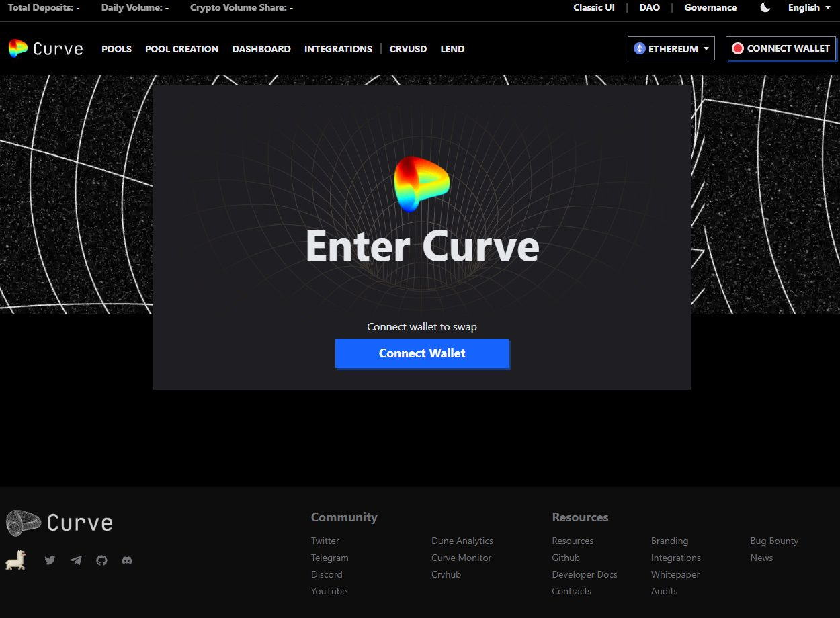Click the Community footer heading
Image resolution: width=840 pixels, height=618 pixels.
click(x=344, y=517)
